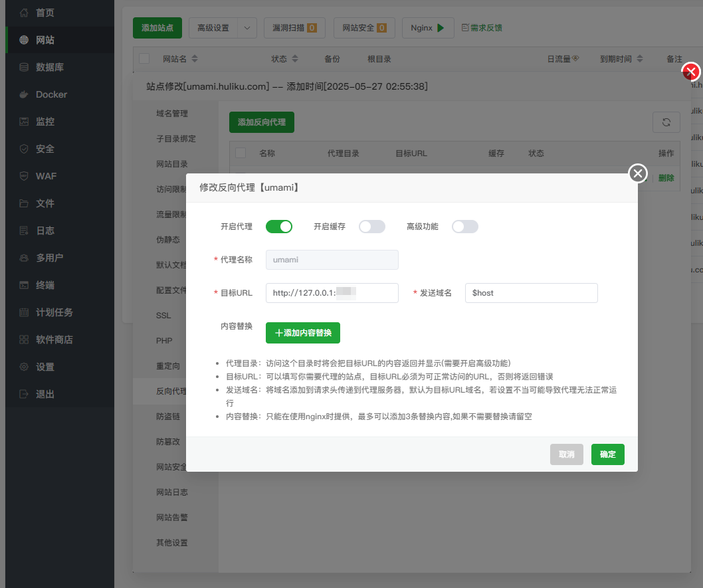Screen dimensions: 703x588
Task: Click the WAF shield icon
Action: click(x=24, y=176)
